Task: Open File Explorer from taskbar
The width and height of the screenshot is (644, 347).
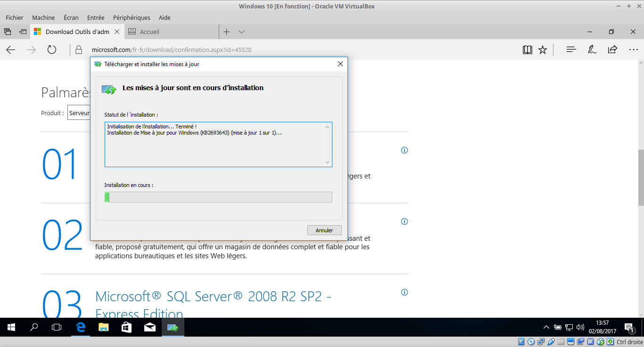Action: coord(103,327)
